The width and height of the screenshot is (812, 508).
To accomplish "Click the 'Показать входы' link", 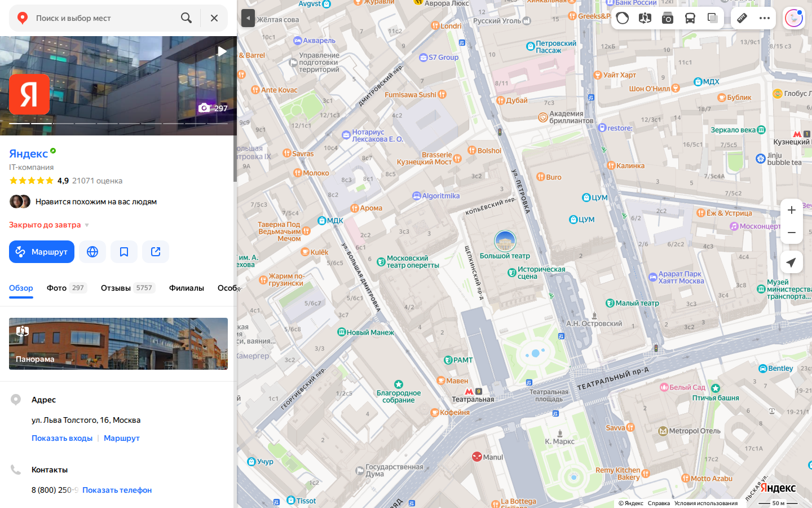I will [x=62, y=438].
